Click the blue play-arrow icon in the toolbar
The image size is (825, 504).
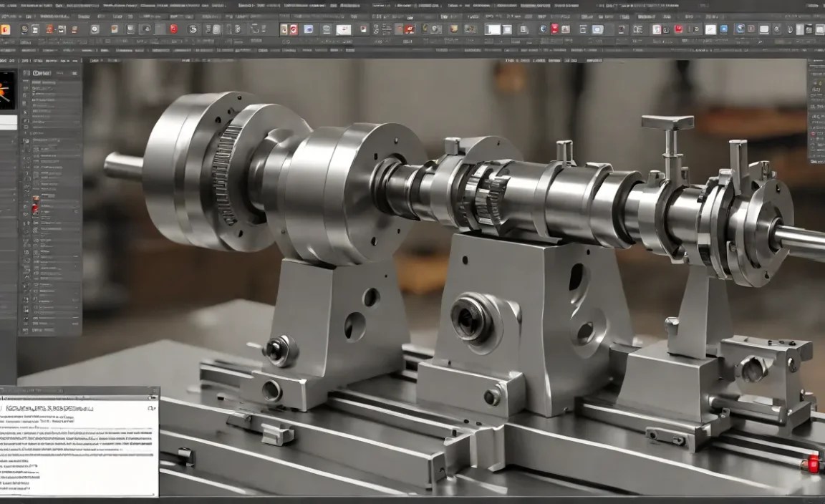725,29
